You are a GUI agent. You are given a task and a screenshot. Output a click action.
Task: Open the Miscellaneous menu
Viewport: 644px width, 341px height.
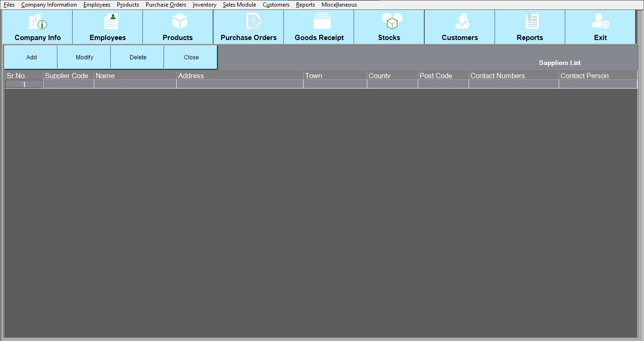pos(339,5)
